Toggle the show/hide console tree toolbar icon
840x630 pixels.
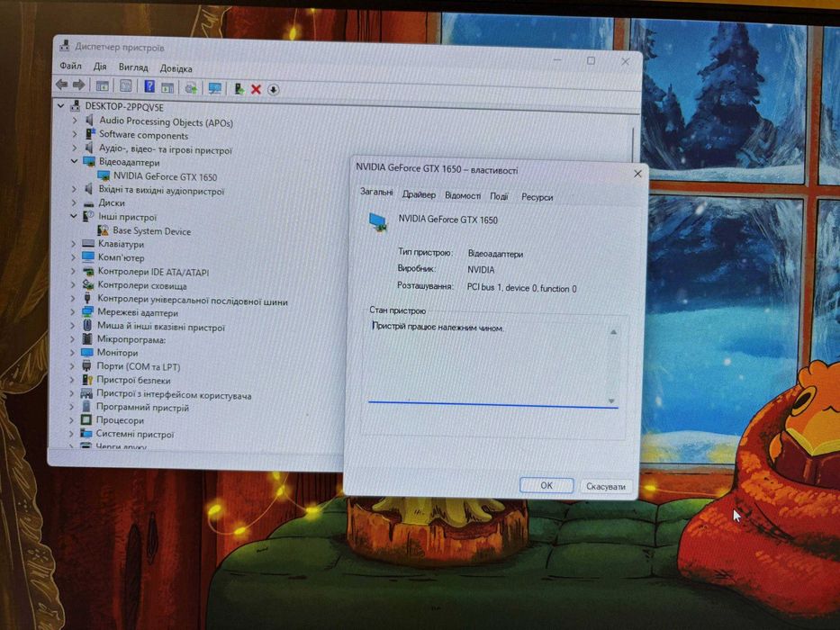click(x=102, y=85)
